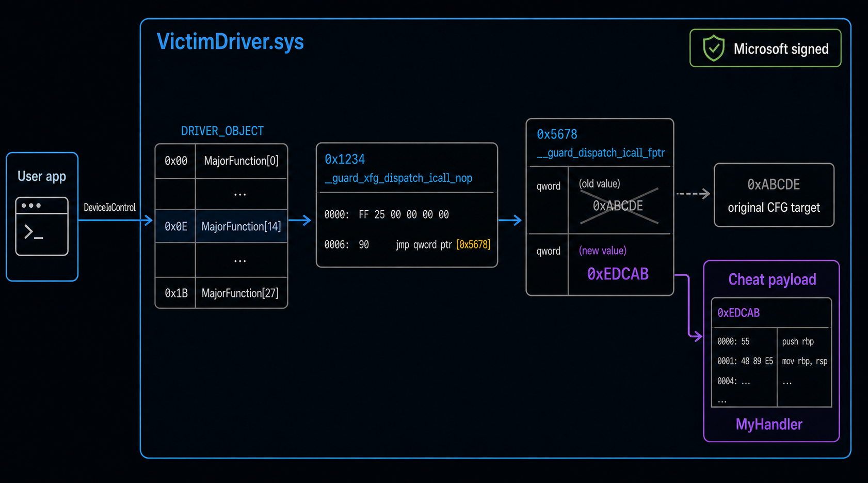Click the qword label beside new value
The width and height of the screenshot is (868, 483).
548,251
